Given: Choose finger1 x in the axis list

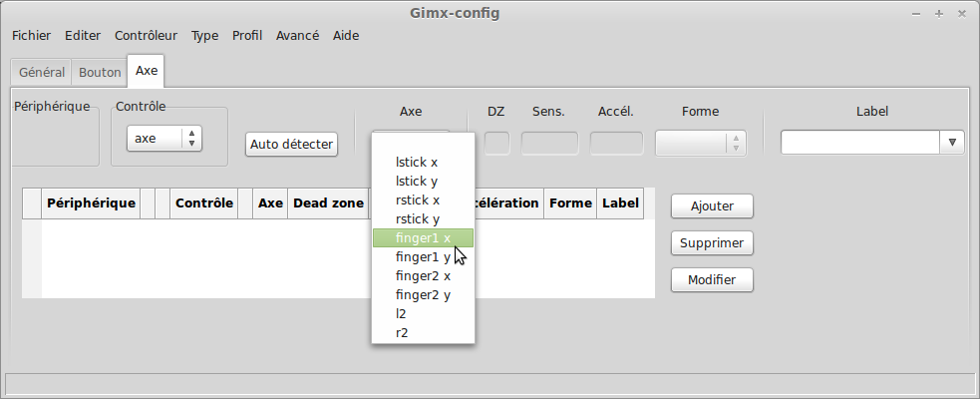Looking at the screenshot, I should (423, 237).
